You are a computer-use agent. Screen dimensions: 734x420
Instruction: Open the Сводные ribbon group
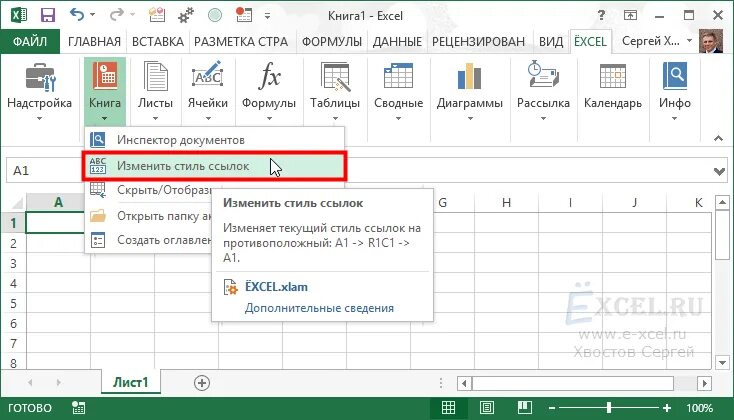tap(398, 92)
